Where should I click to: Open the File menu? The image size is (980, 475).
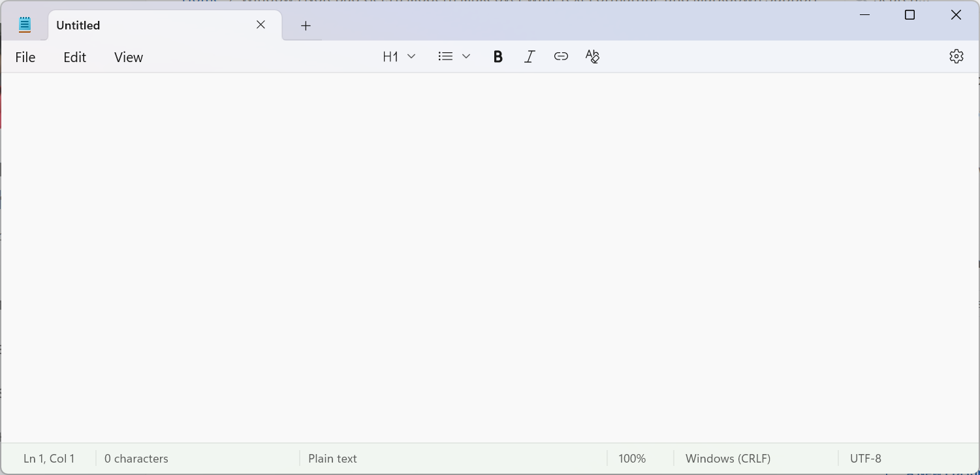[x=25, y=57]
